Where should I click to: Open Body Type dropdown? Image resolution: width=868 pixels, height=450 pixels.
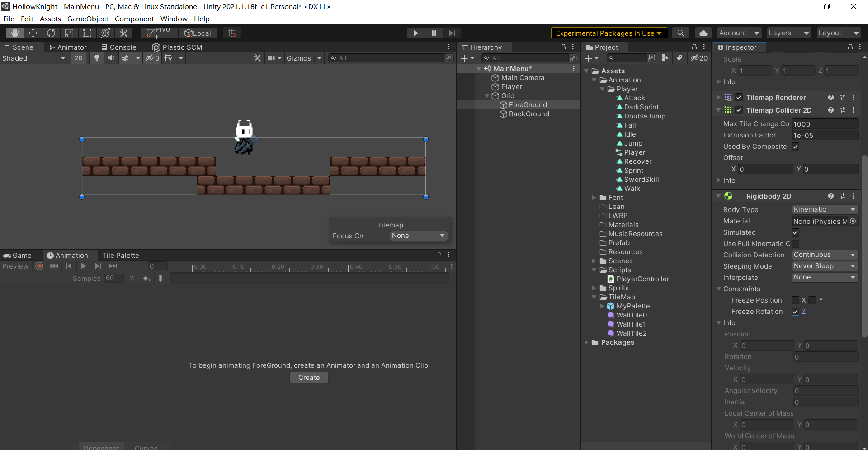pos(825,209)
